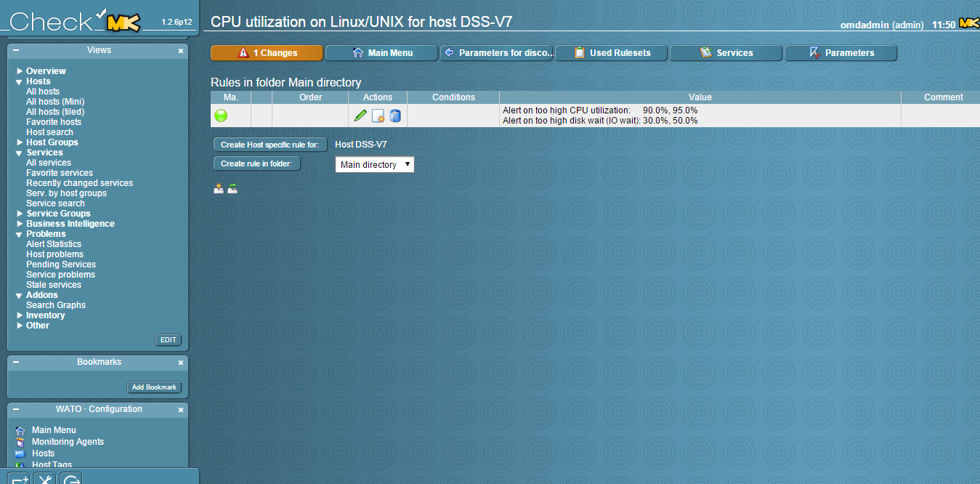Open the Parameters context button
Image resolution: width=980 pixels, height=484 pixels.
click(x=841, y=53)
